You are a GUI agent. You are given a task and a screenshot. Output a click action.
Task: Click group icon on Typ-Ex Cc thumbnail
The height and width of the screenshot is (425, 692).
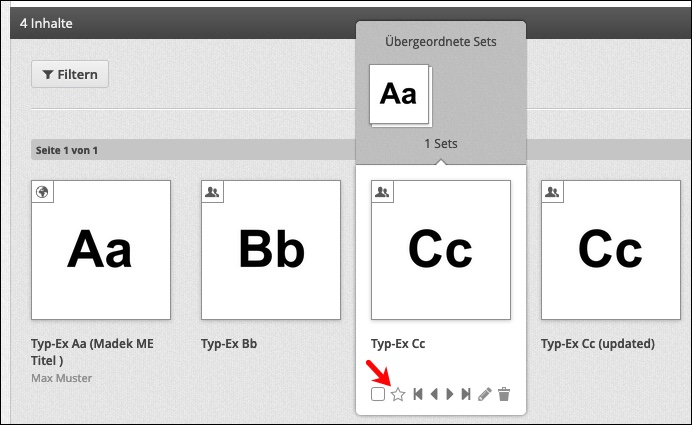[x=382, y=191]
